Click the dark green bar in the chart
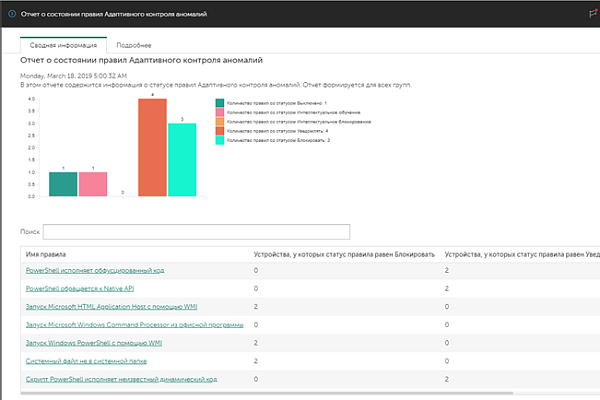 click(x=63, y=184)
